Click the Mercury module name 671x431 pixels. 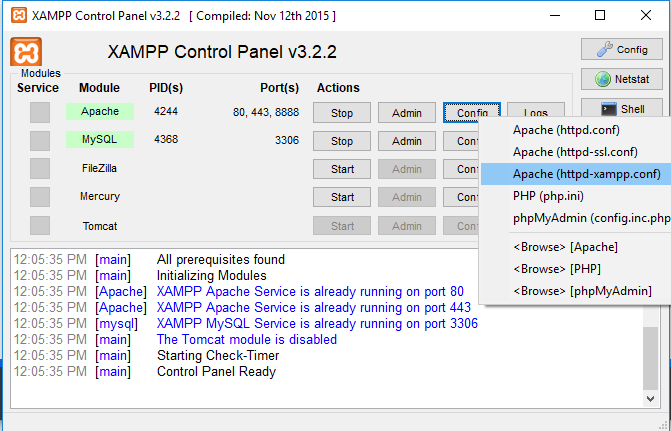click(100, 196)
